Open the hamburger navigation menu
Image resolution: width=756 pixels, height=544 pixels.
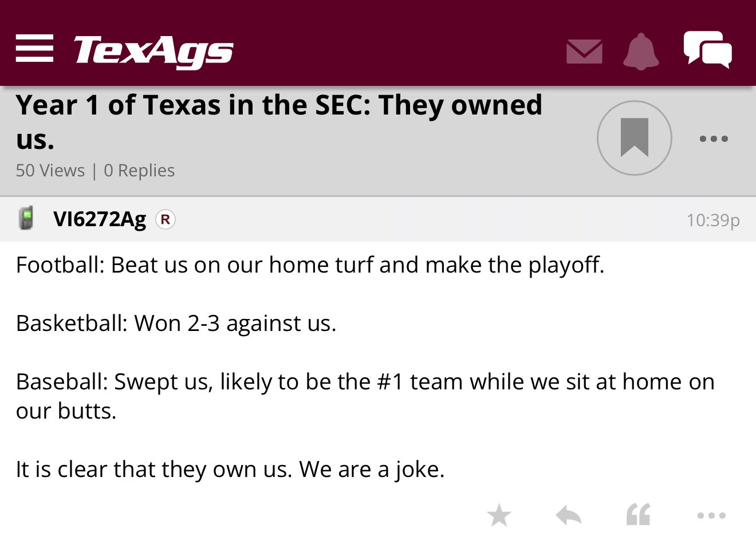[34, 48]
